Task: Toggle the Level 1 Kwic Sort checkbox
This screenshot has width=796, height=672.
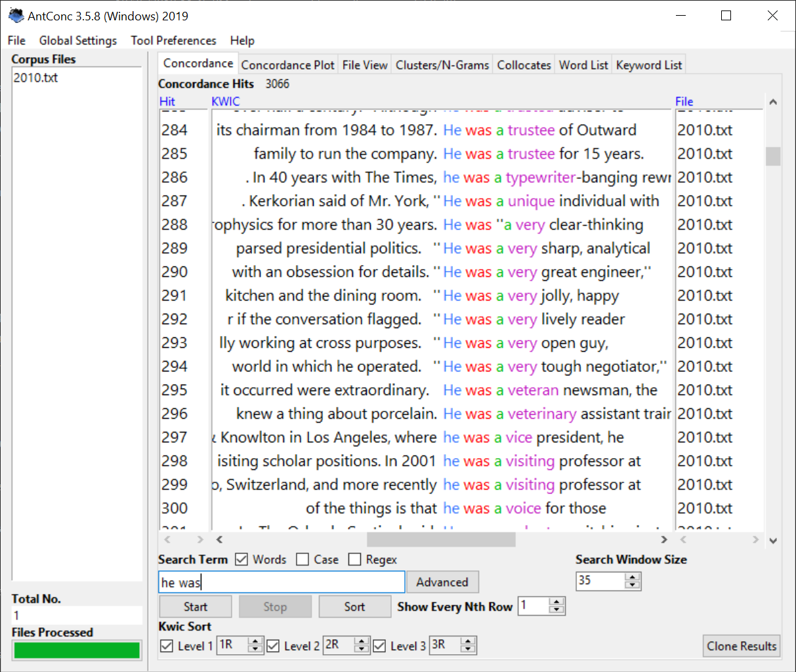Action: click(x=167, y=646)
